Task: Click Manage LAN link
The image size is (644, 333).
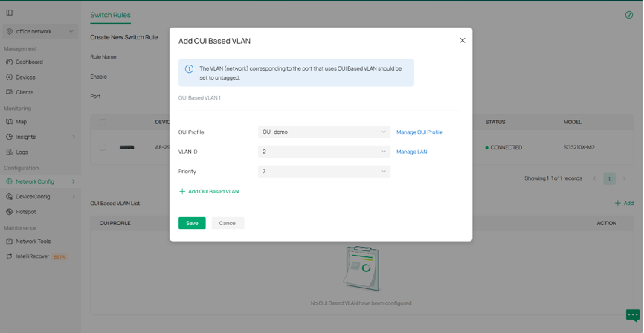Action: (411, 152)
